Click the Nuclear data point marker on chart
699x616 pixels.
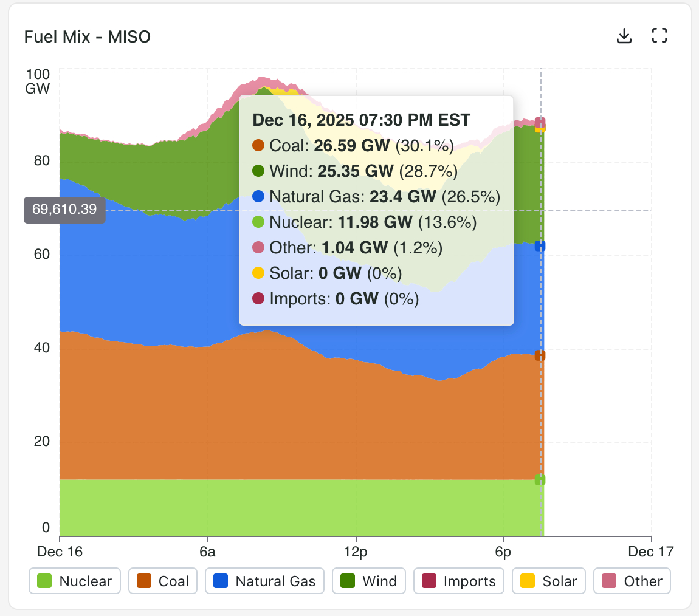[x=540, y=480]
